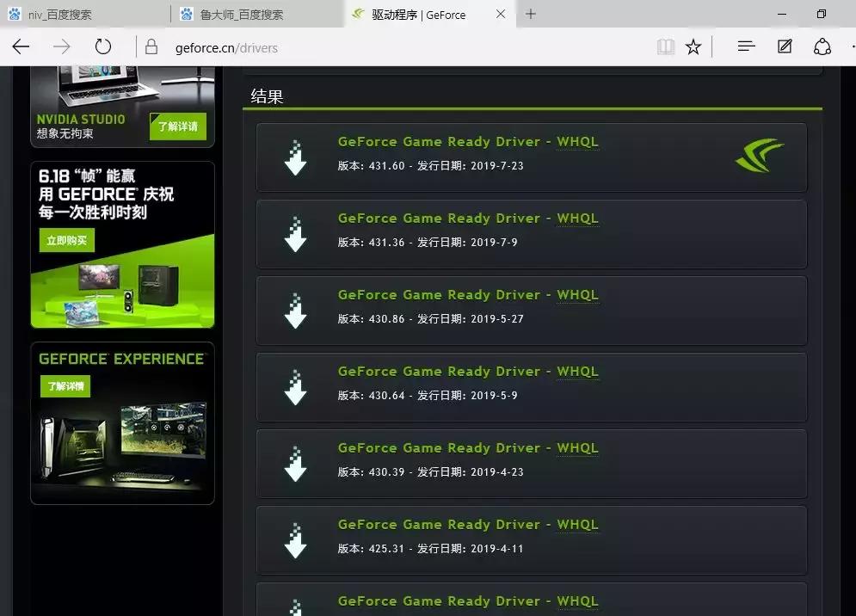856x616 pixels.
Task: Start a web note with the pencil icon
Action: coord(784,46)
